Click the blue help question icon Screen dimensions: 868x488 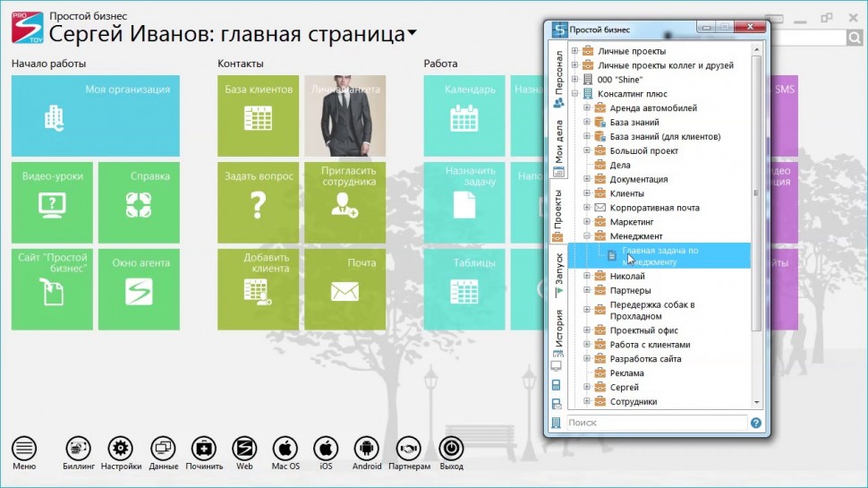pos(755,424)
